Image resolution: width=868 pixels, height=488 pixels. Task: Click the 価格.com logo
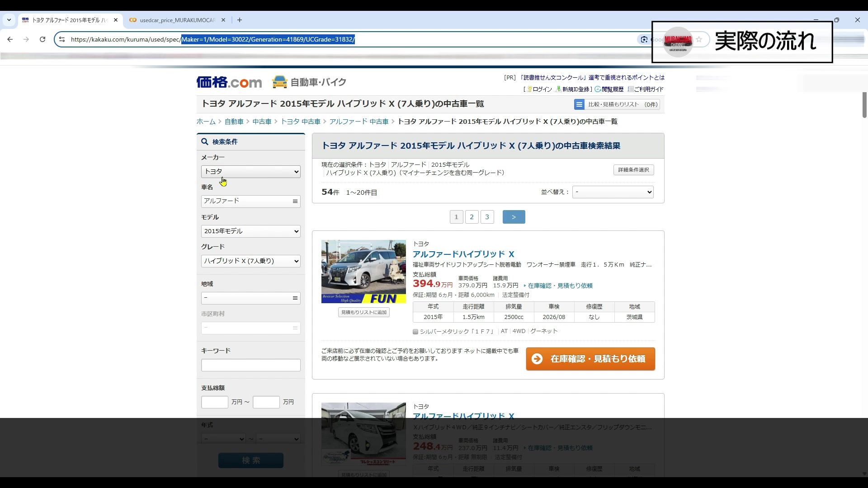coord(229,82)
